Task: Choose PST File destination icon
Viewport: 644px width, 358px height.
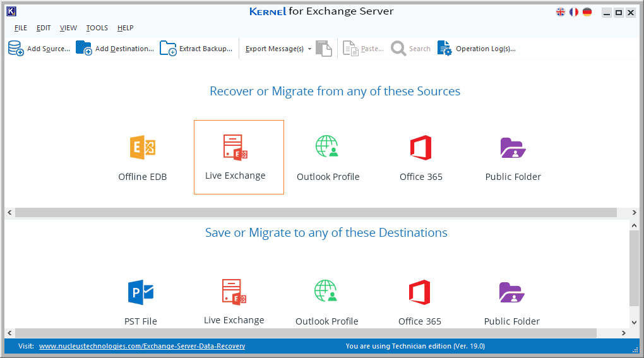Action: [x=141, y=292]
